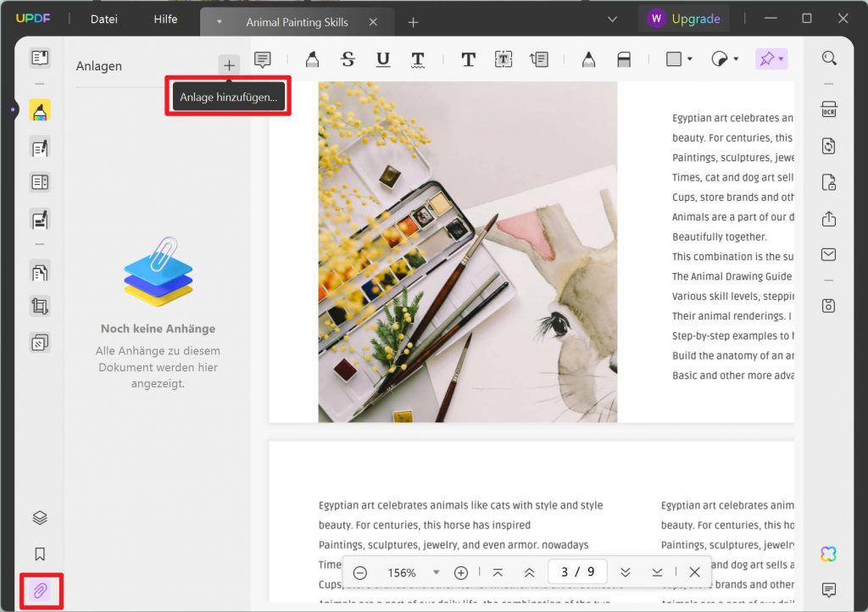Select the Rectangle shape tool
This screenshot has width=868, height=612.
click(x=674, y=58)
